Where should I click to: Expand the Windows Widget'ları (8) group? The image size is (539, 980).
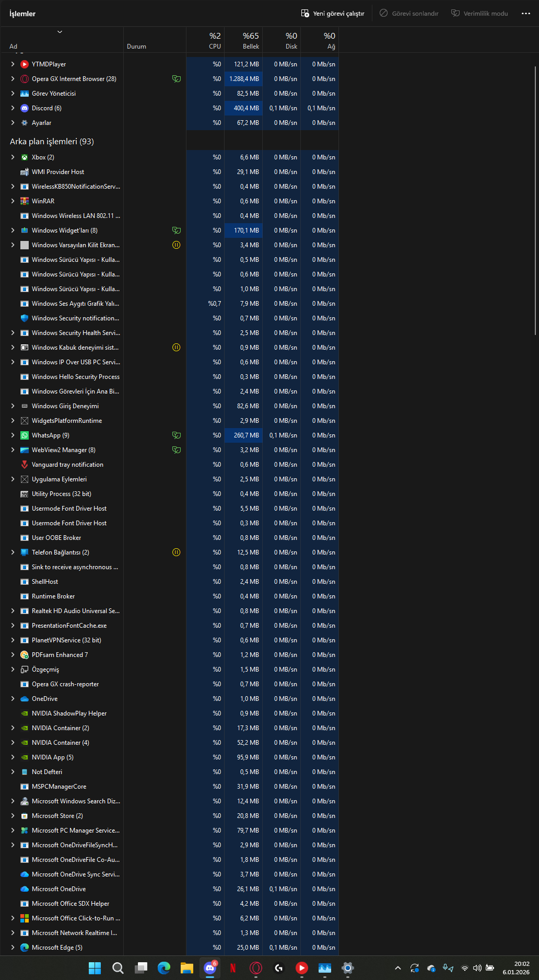[x=13, y=230]
